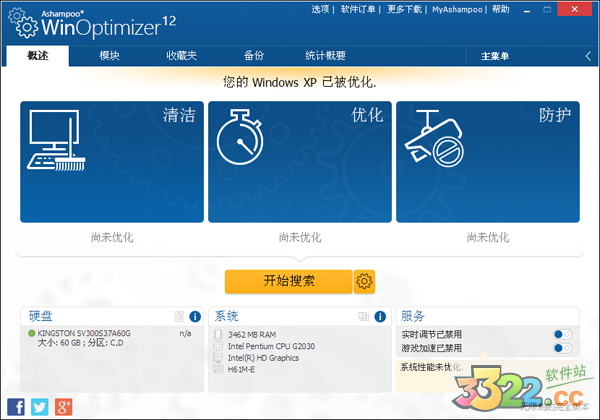
Task: Collapse the 主菜单 panel chevron
Action: (x=588, y=56)
